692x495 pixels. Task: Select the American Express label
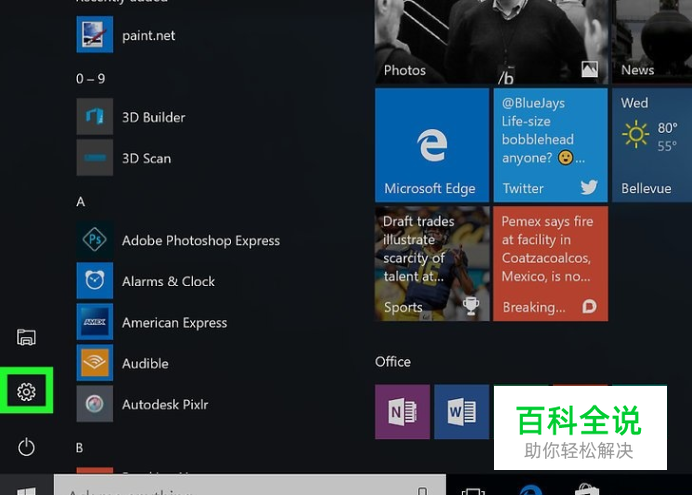click(x=174, y=322)
